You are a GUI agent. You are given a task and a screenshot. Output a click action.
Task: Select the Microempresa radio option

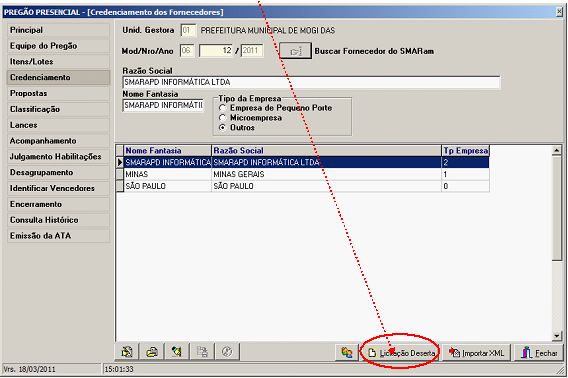pyautogui.click(x=223, y=118)
